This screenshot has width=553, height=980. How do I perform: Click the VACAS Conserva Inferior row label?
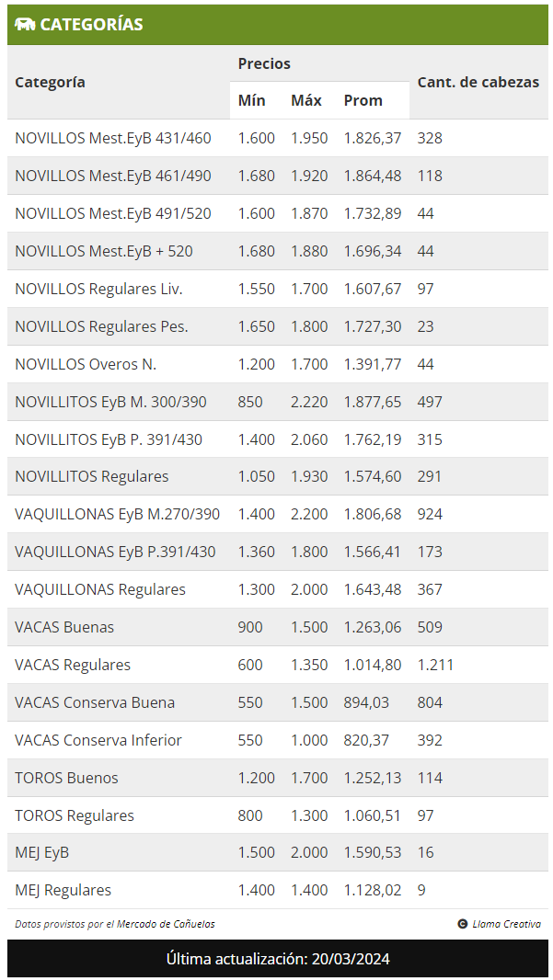pyautogui.click(x=98, y=740)
